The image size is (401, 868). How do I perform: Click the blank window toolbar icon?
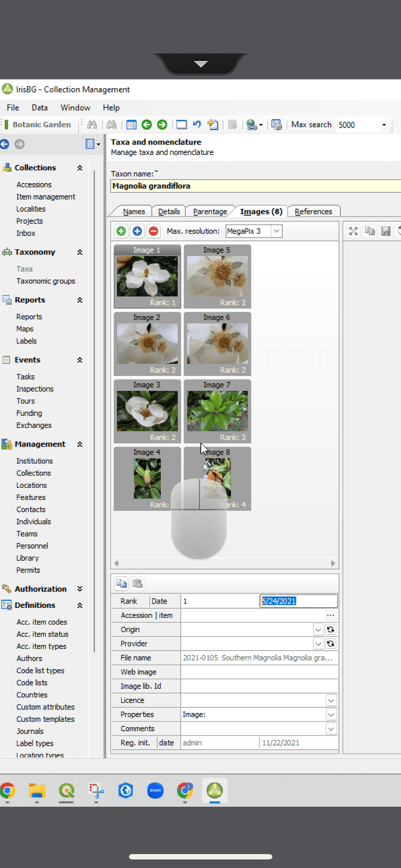pos(181,125)
